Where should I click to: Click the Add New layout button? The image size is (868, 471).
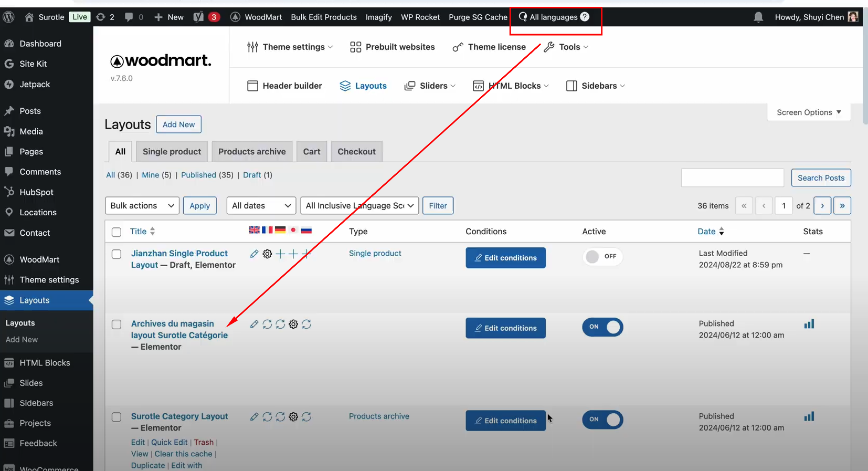(178, 124)
